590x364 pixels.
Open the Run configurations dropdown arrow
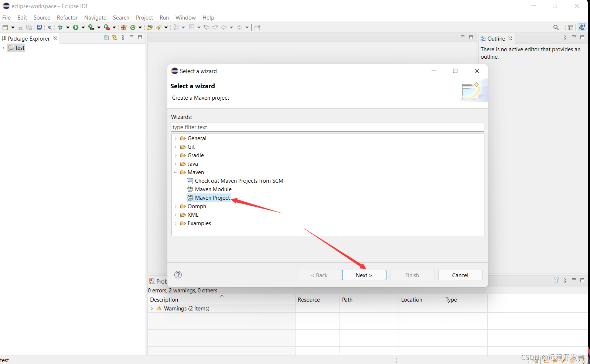pos(83,27)
